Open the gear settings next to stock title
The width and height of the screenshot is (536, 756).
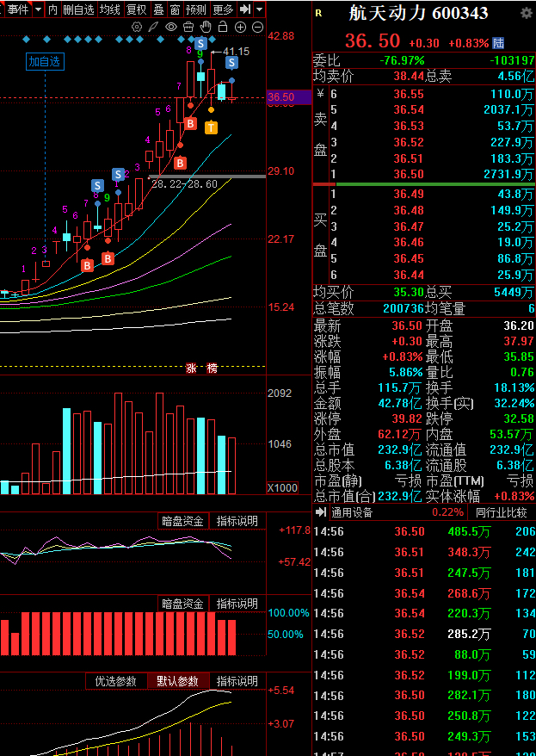(x=527, y=13)
